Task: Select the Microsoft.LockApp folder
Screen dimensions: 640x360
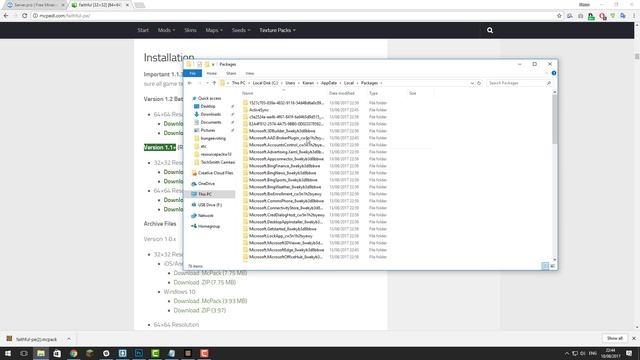Action: point(280,236)
